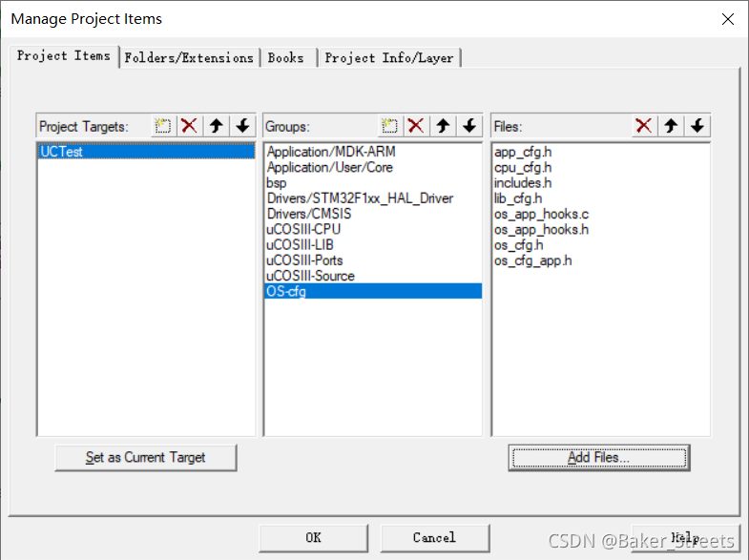
Task: Select the uCOSIII-Ports group
Action: tap(373, 260)
